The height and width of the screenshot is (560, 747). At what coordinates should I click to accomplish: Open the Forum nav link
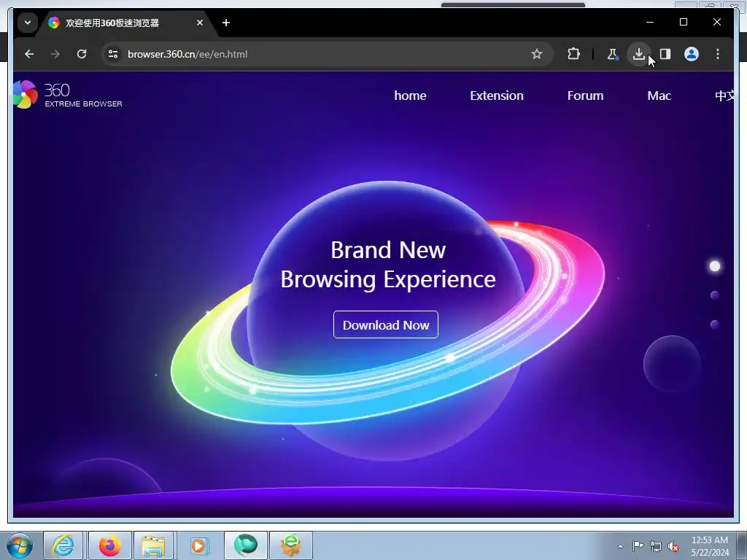click(x=586, y=96)
